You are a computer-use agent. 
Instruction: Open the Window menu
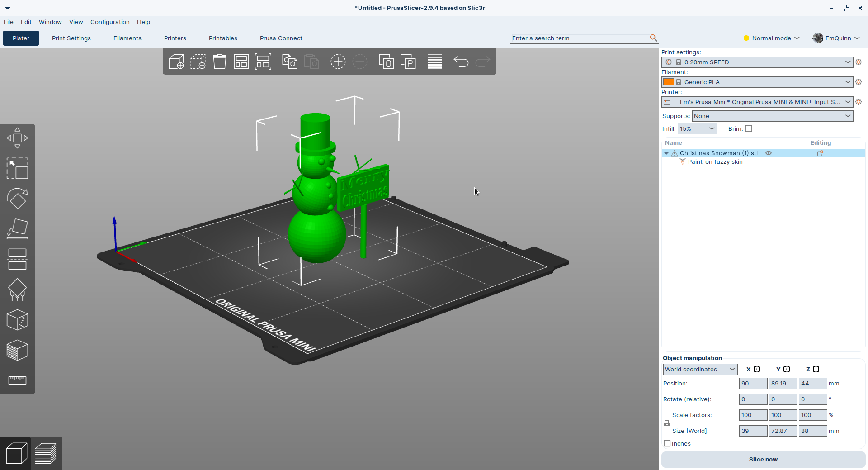pos(50,22)
